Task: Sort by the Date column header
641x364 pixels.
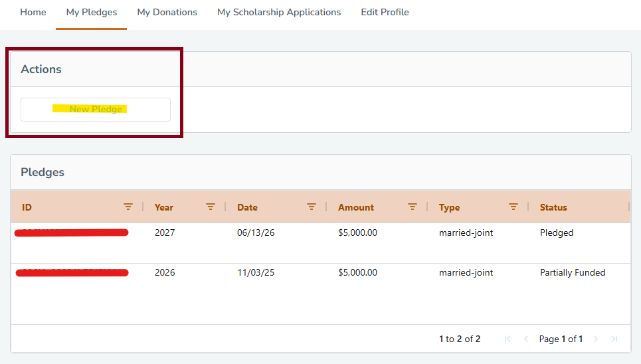Action: pos(247,207)
